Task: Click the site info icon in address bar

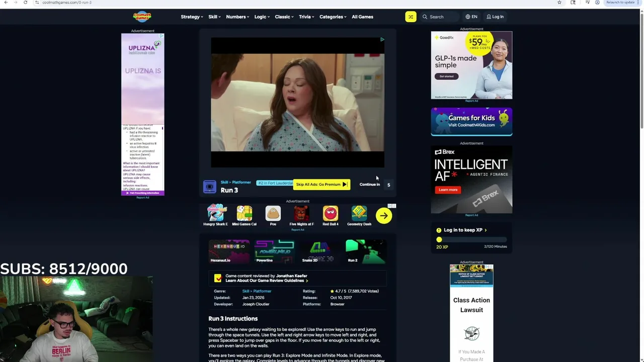Action: (x=37, y=3)
